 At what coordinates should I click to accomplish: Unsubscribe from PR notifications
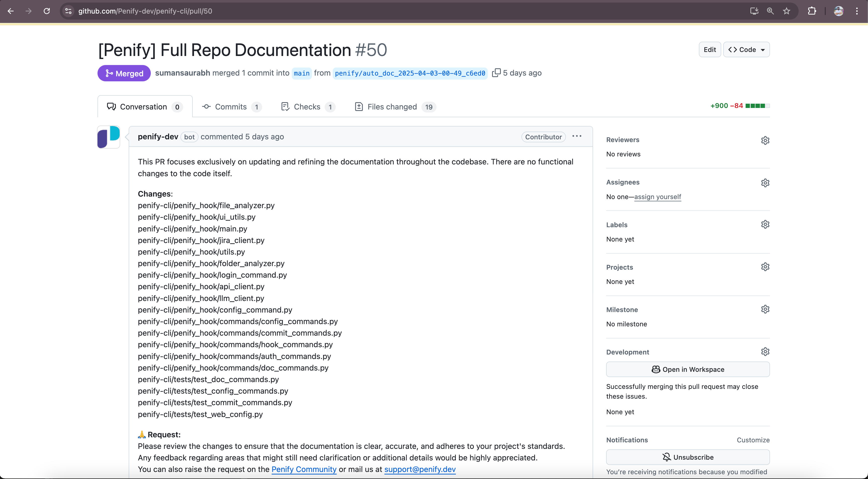pyautogui.click(x=687, y=457)
